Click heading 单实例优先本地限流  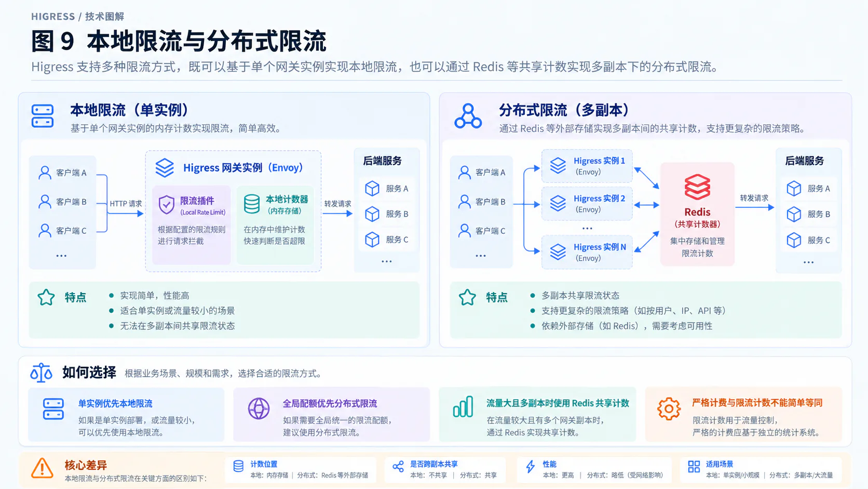[x=115, y=404]
